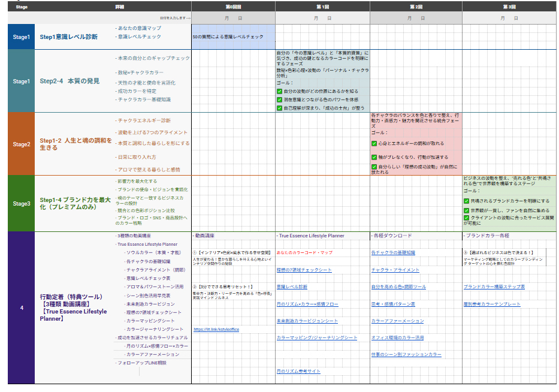Image resolution: width=559 pixels, height=392 pixels.
Task: Click the チャクラ・アライメント download link
Action: 395,270
